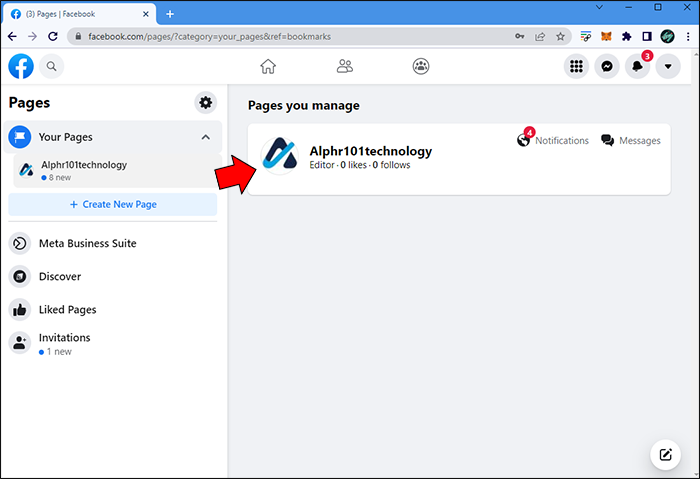Open the MetaMask fox extension
The width and height of the screenshot is (700, 479).
pyautogui.click(x=606, y=37)
